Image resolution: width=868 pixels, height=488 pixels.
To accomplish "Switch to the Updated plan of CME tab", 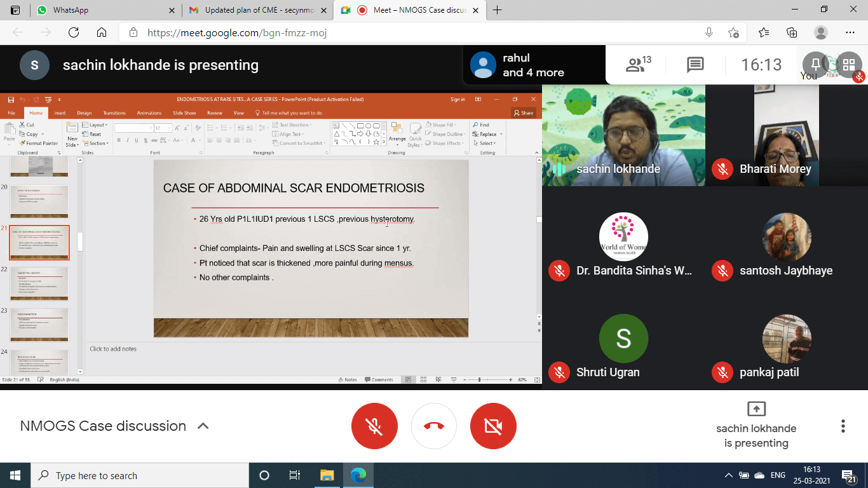I will [x=257, y=10].
